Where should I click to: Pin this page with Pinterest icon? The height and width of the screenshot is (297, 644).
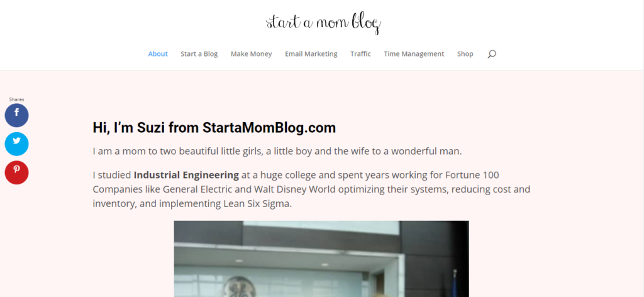pos(16,172)
